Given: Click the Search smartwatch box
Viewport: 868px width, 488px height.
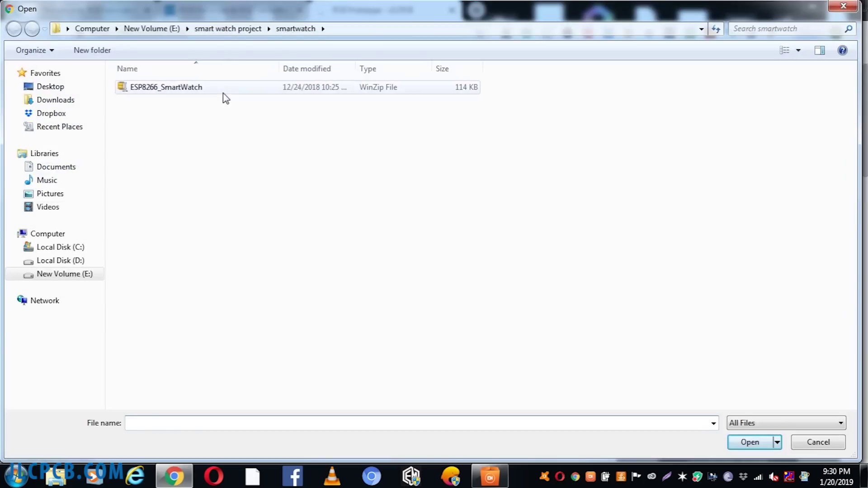Looking at the screenshot, I should (x=787, y=28).
